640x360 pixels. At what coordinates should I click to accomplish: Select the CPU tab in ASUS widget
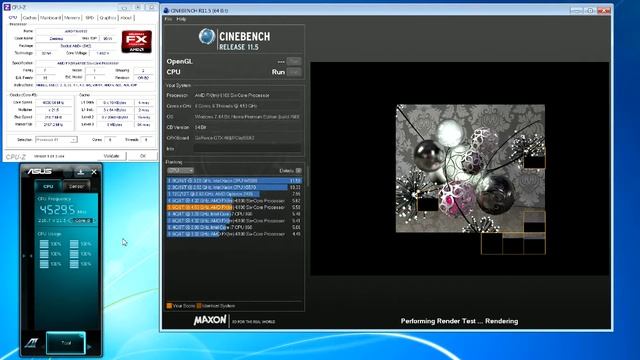[48, 186]
